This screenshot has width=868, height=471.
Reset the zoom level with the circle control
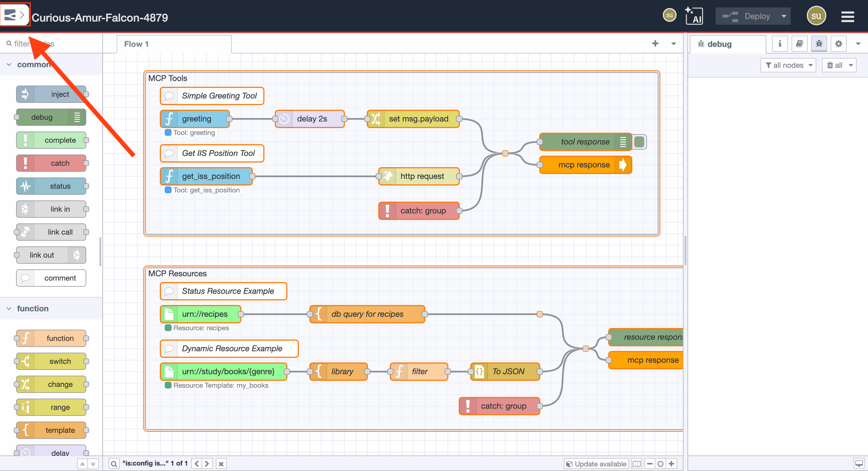tap(660, 464)
